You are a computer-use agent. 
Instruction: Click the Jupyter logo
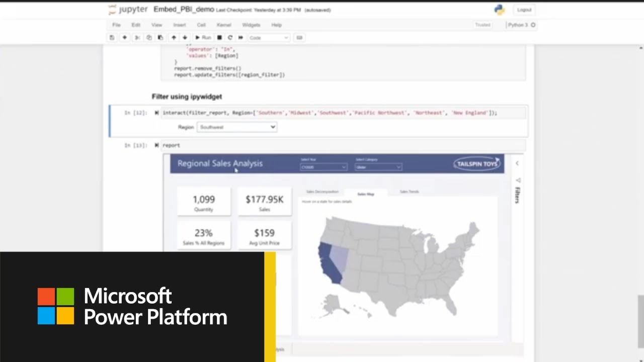coord(128,10)
